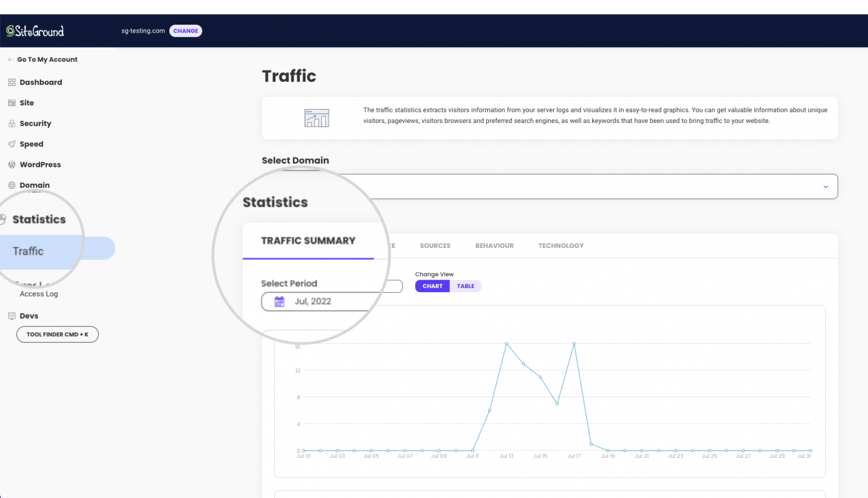Click the sg-testing.com site name

[143, 31]
